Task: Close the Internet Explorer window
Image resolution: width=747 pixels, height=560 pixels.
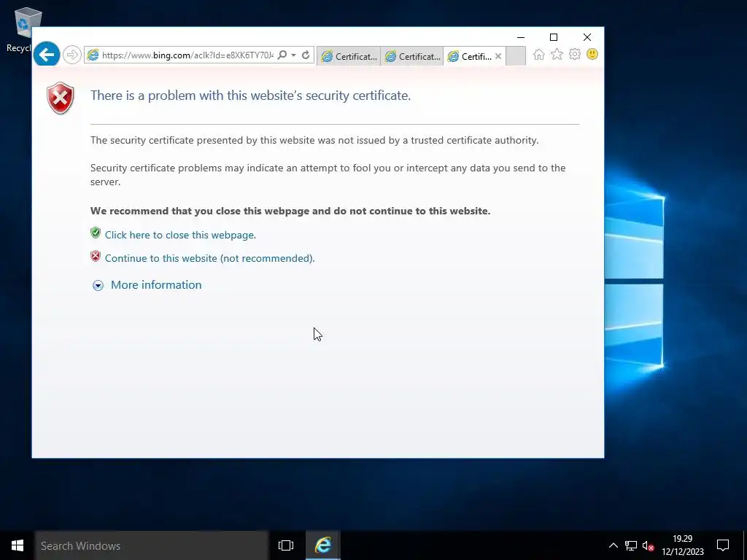Action: pyautogui.click(x=587, y=37)
